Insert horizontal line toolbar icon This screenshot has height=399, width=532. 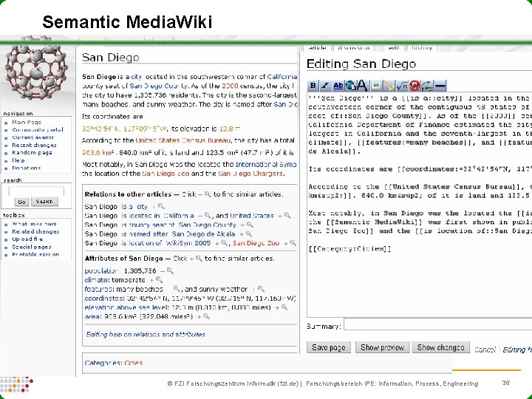tap(440, 86)
